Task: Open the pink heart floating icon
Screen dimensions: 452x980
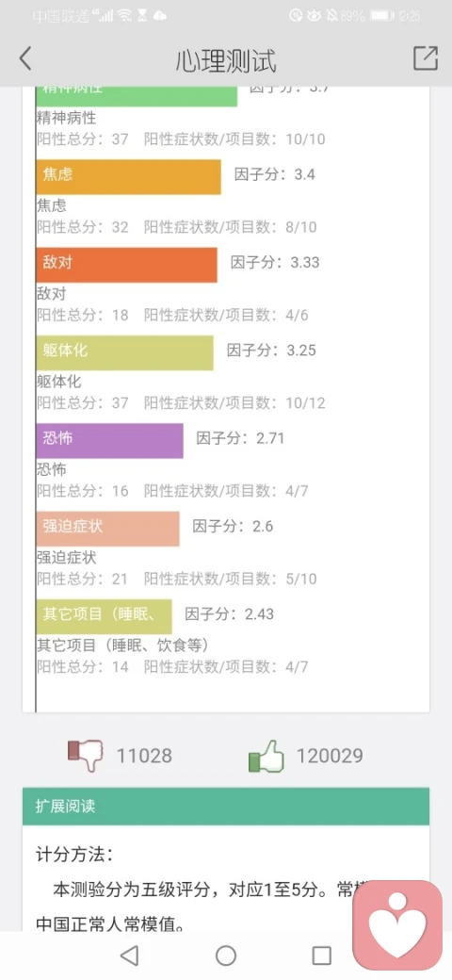Action: coord(397,925)
